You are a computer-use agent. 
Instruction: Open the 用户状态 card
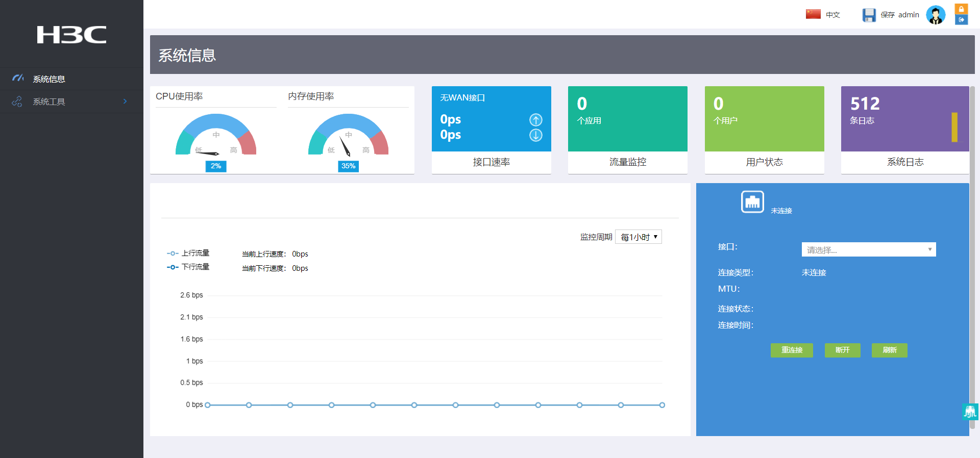click(x=765, y=130)
